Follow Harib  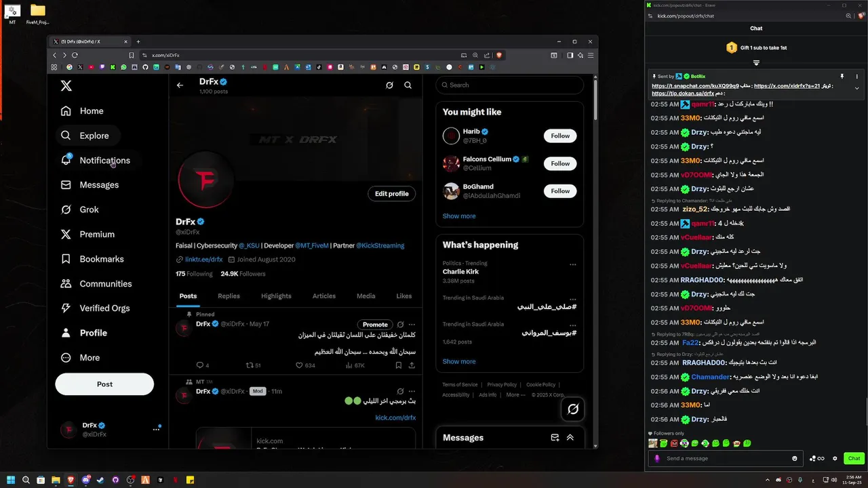(560, 136)
